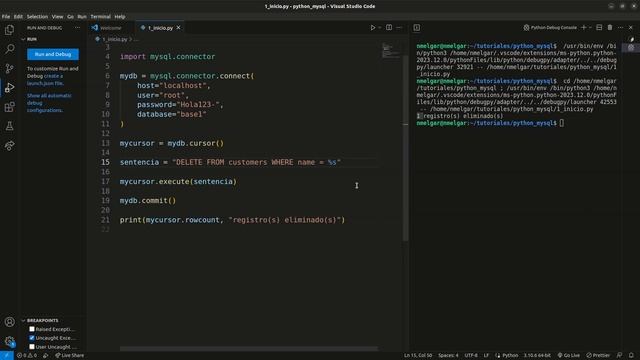Image resolution: width=640 pixels, height=360 pixels.
Task: Click Show all automatic debug configurations link
Action: [49, 103]
